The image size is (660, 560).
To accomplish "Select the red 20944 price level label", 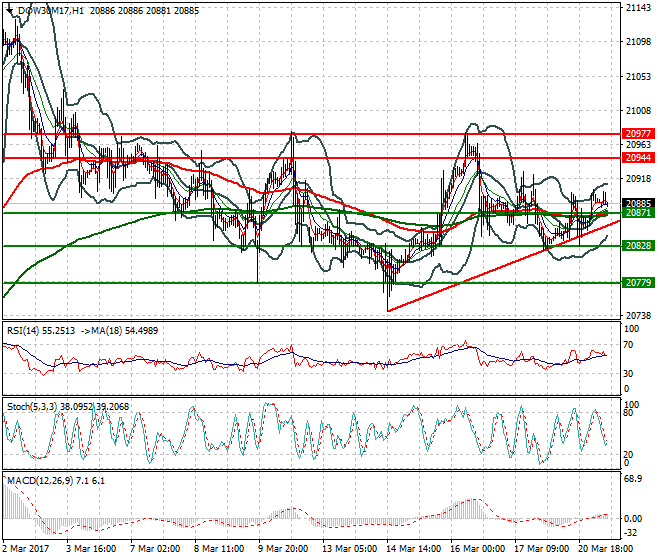I will [638, 158].
